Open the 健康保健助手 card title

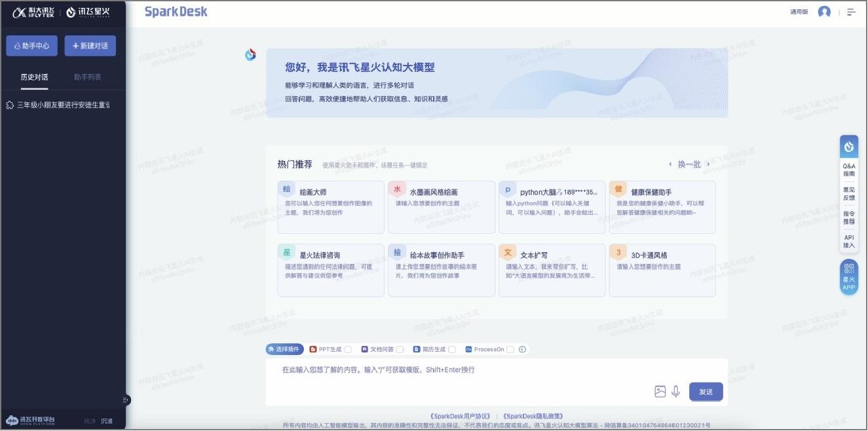click(651, 193)
